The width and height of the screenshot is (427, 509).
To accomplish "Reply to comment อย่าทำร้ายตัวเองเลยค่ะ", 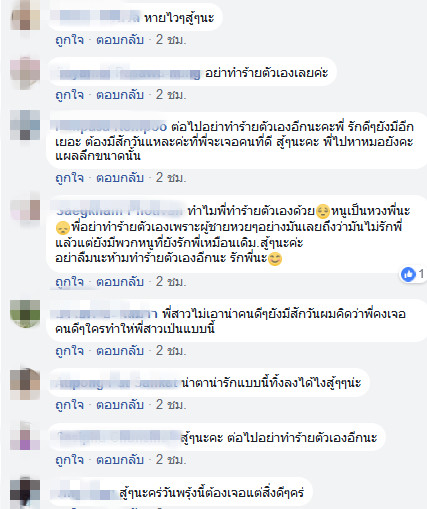I will click(120, 95).
